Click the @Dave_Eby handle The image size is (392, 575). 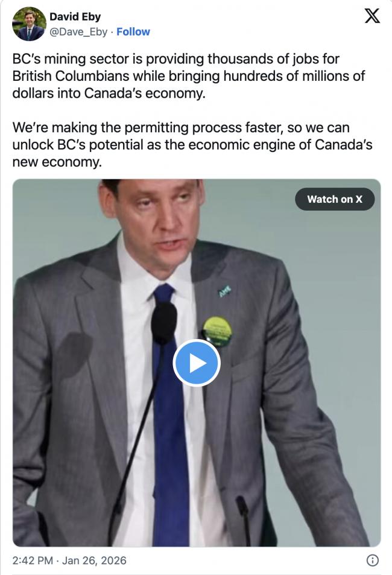[x=78, y=32]
